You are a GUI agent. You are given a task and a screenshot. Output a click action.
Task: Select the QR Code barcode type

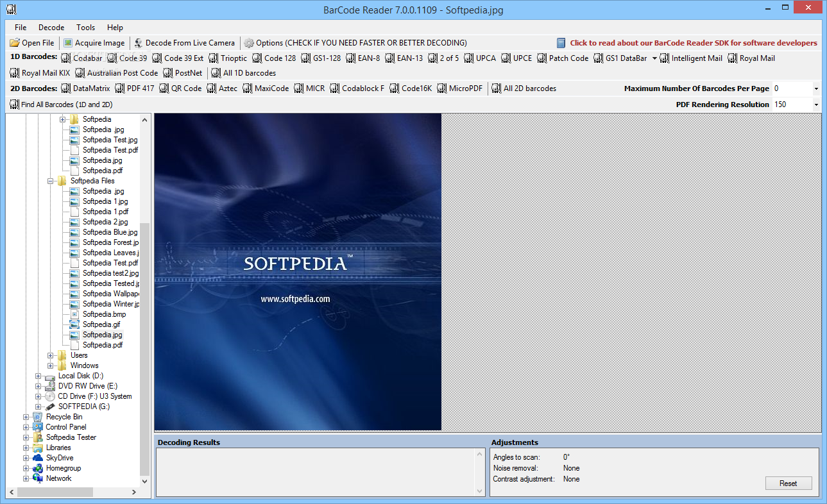[180, 88]
